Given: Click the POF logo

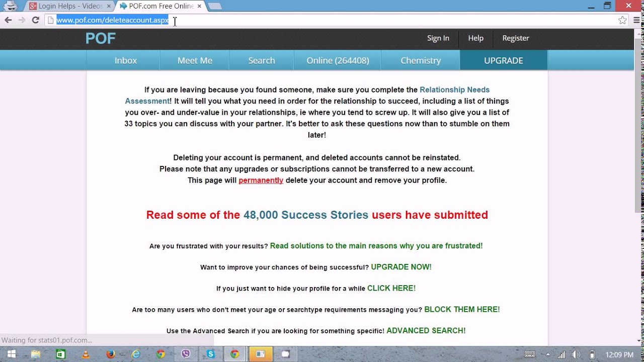Looking at the screenshot, I should [x=101, y=38].
